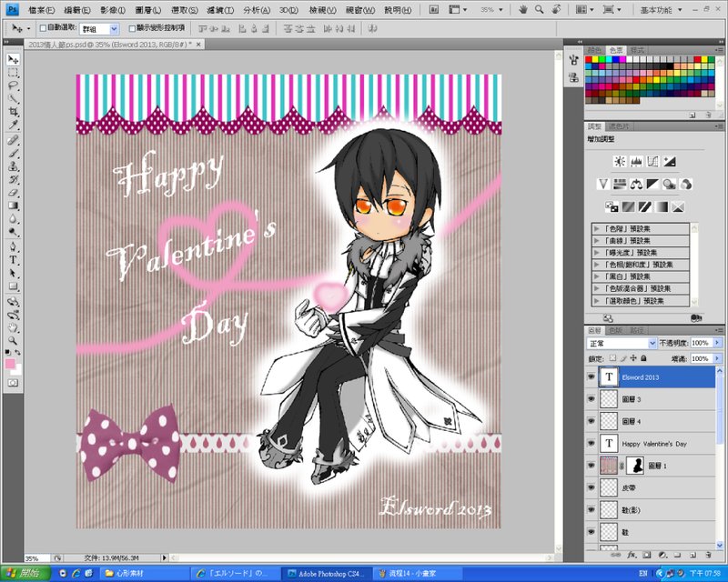Open the layer blend mode dropdown

[x=622, y=343]
